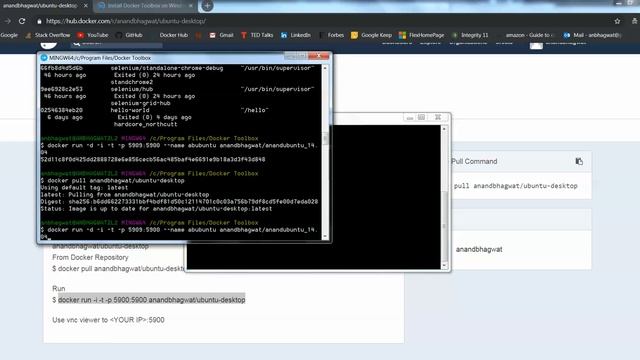Open the LinkedIn bookmark
The image size is (640, 360).
coord(296,35)
